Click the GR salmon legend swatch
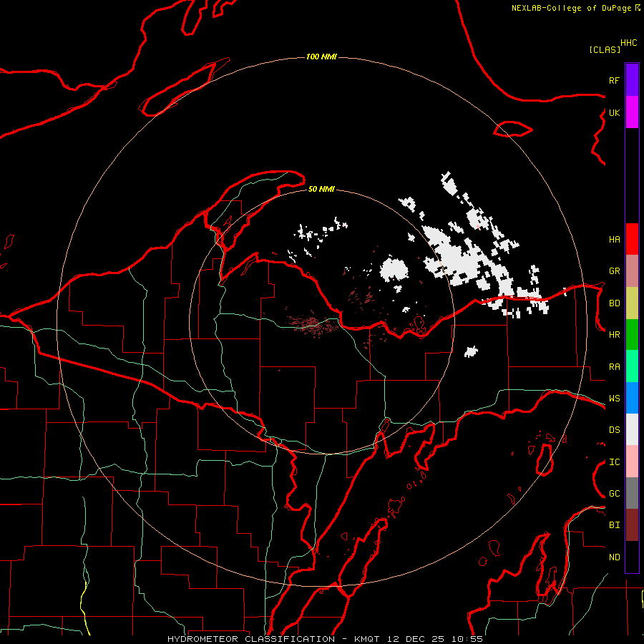Viewport: 644px width, 644px height. point(632,271)
